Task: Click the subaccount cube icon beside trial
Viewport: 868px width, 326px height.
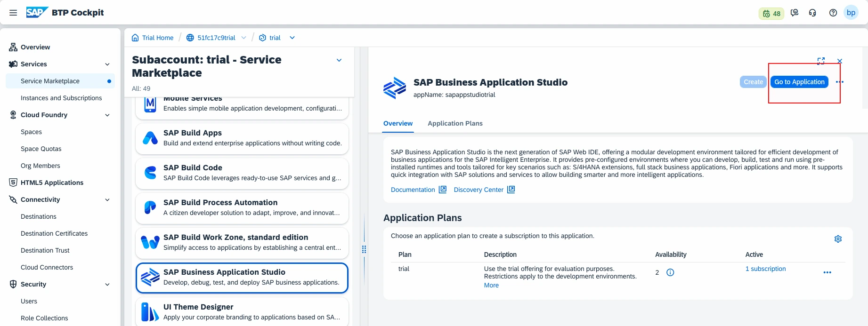Action: pos(263,38)
